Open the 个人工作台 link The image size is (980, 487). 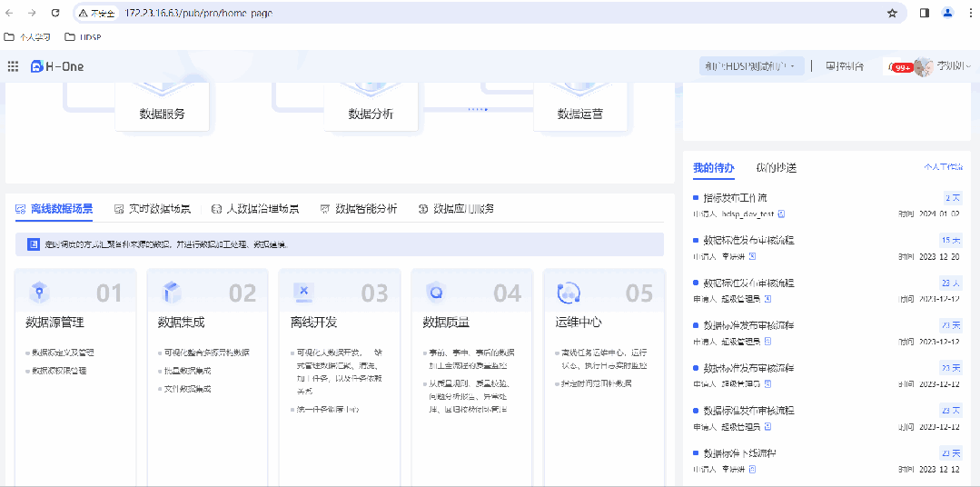(x=942, y=168)
